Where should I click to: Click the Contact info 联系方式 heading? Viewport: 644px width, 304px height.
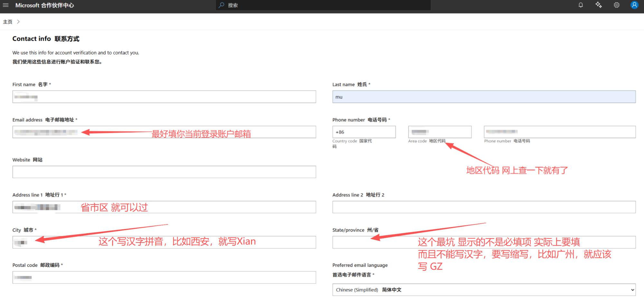tap(46, 39)
